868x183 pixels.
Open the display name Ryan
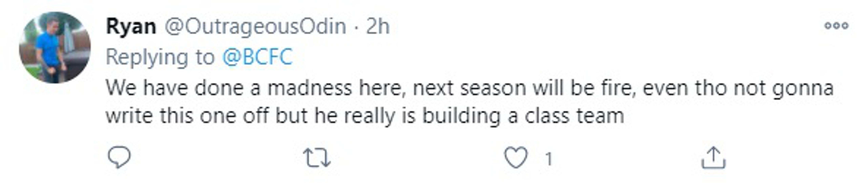(x=131, y=26)
